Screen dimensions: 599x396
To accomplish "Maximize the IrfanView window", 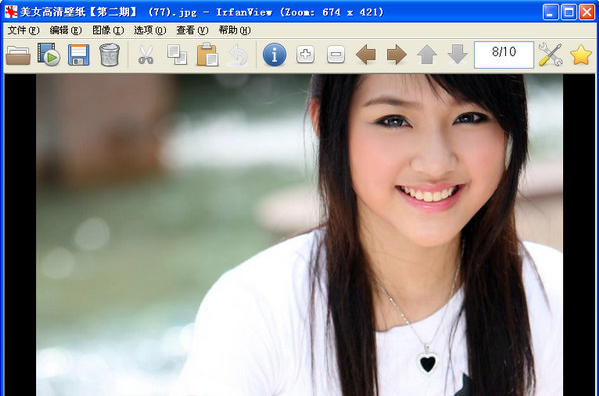I will click(568, 12).
